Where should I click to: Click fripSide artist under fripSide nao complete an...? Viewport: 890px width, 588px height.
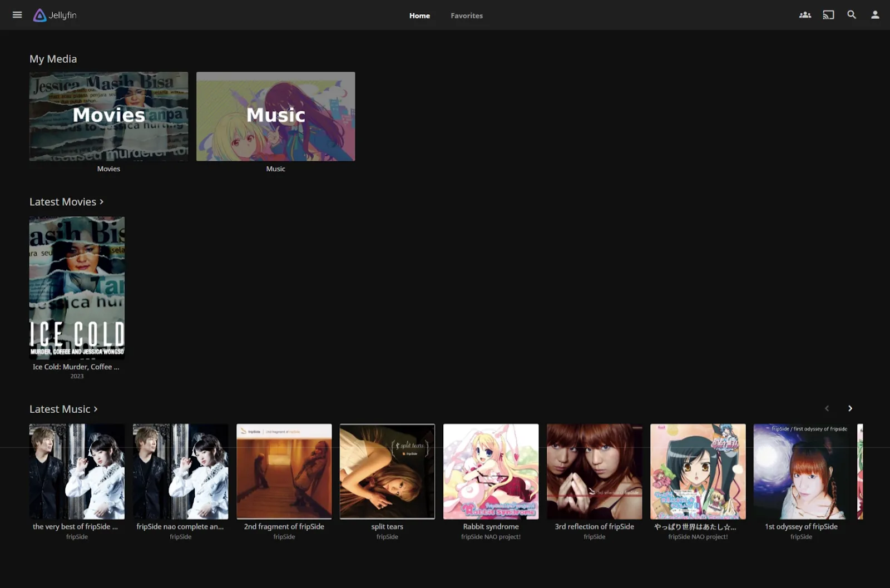(x=180, y=537)
